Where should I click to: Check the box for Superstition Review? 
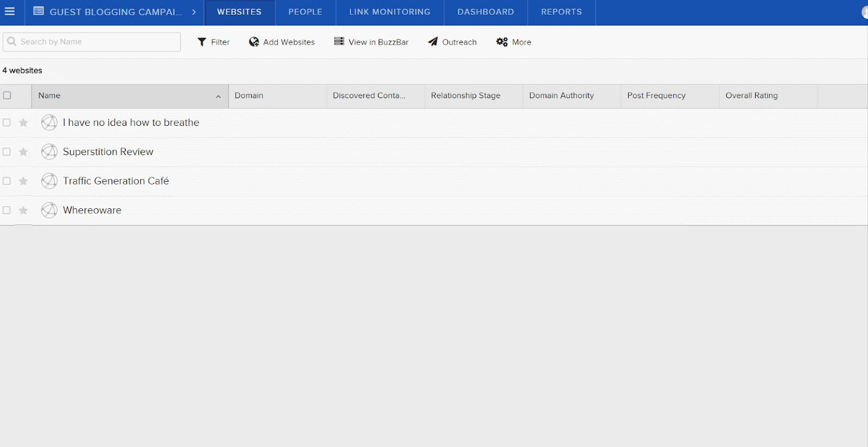point(7,152)
